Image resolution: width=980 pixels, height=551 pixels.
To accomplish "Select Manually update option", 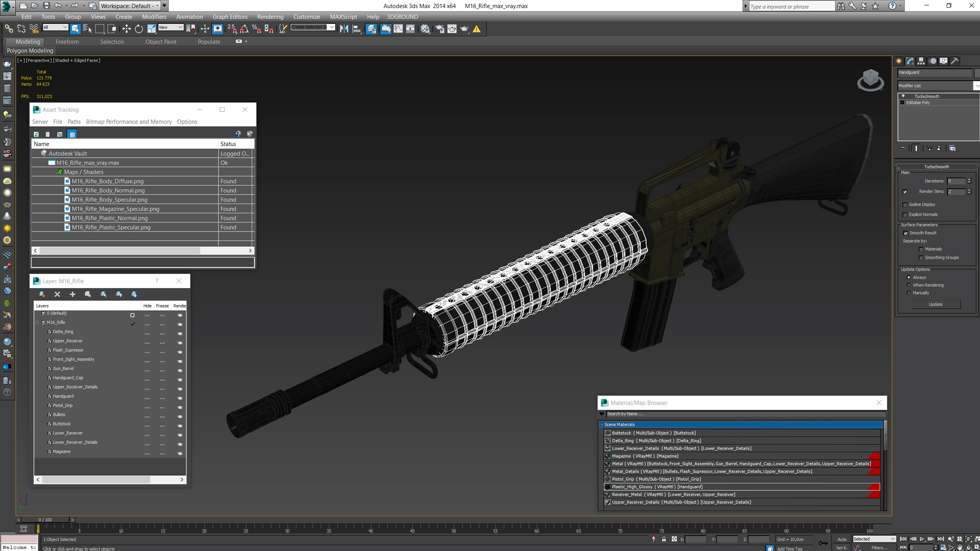I will (909, 293).
